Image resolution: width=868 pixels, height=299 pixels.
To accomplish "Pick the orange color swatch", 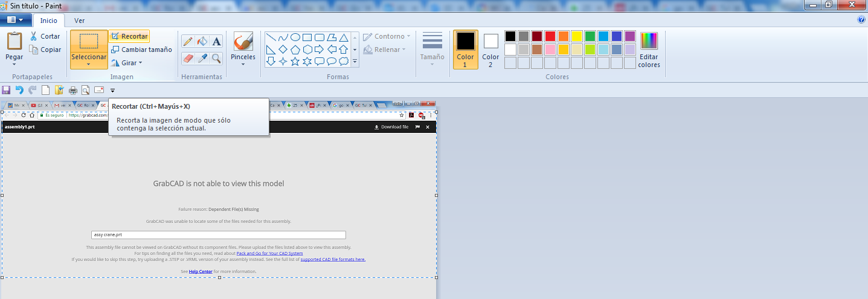I will [x=564, y=36].
